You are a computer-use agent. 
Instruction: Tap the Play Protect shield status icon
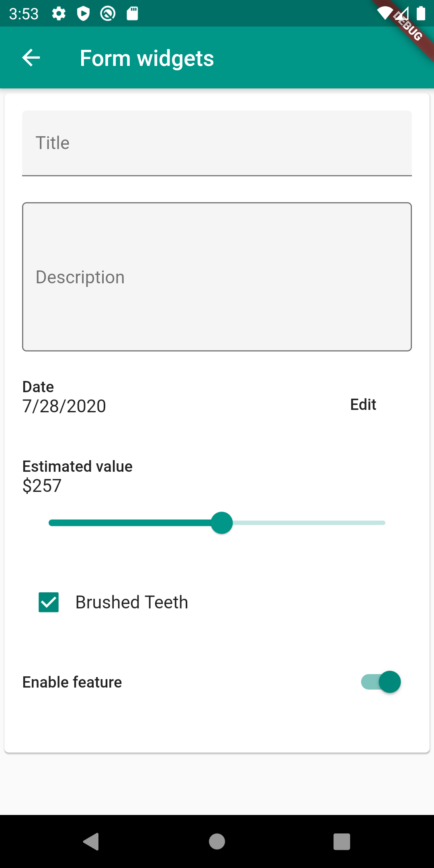click(x=83, y=14)
